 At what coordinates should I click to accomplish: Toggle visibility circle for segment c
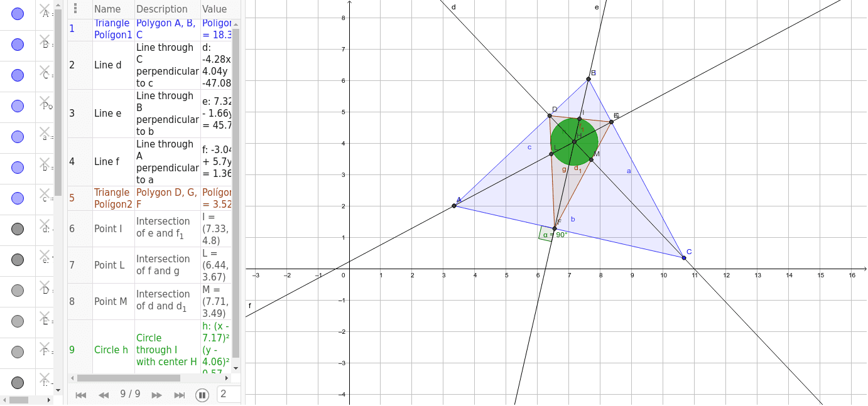click(x=18, y=198)
